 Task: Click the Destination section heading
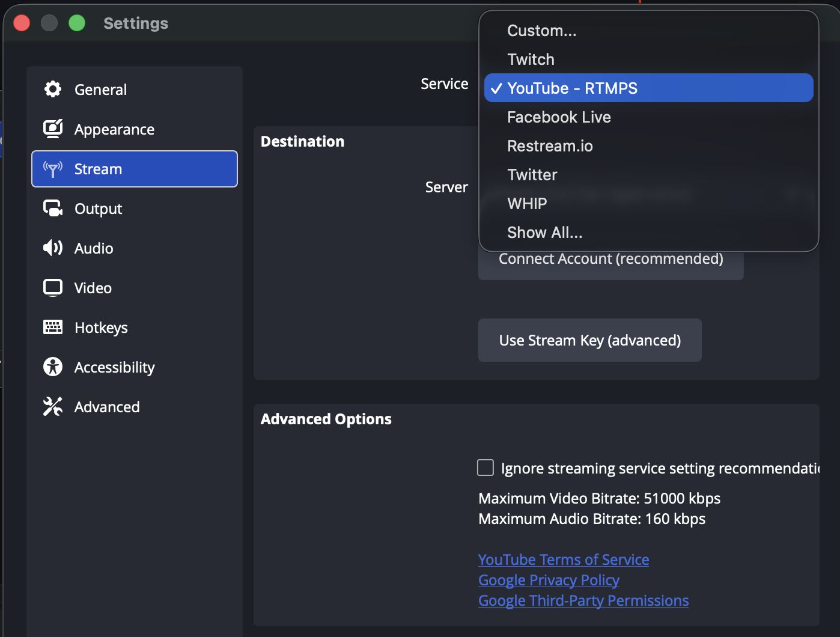(302, 141)
